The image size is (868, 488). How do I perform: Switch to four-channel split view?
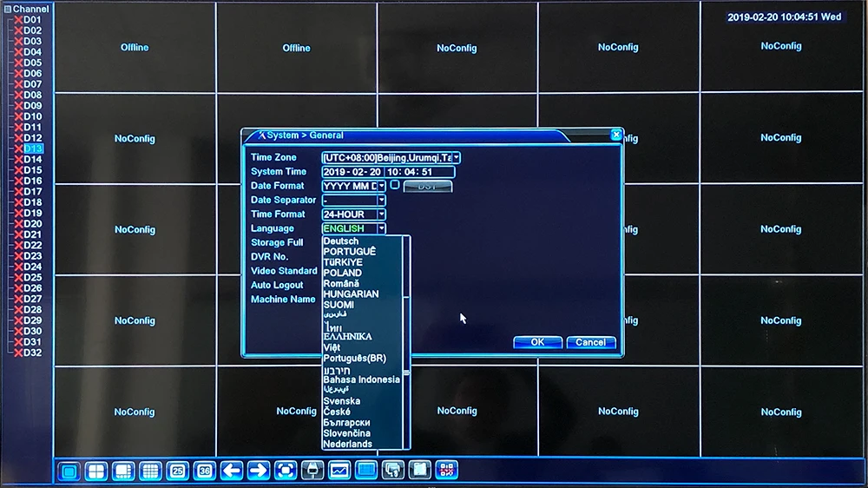(96, 471)
